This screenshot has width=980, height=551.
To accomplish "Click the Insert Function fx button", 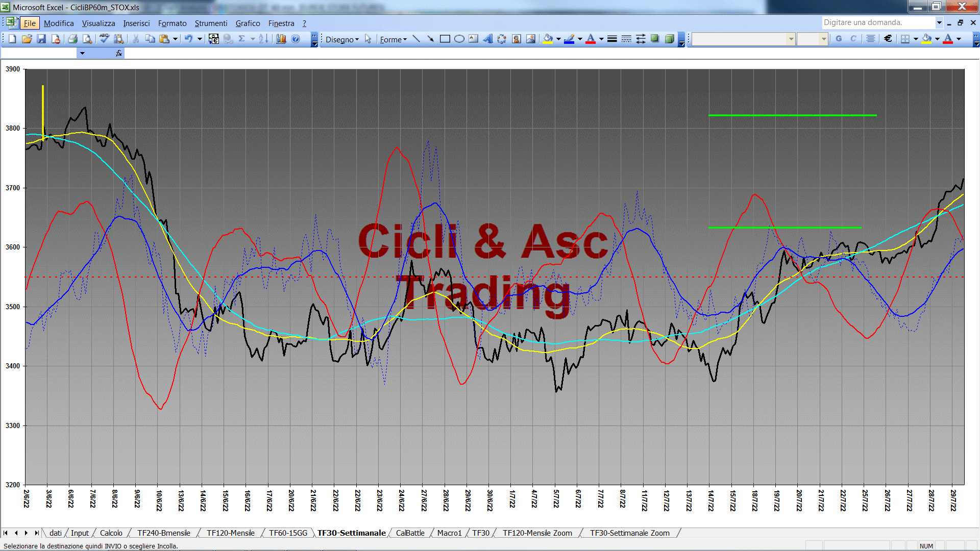I will pos(118,53).
